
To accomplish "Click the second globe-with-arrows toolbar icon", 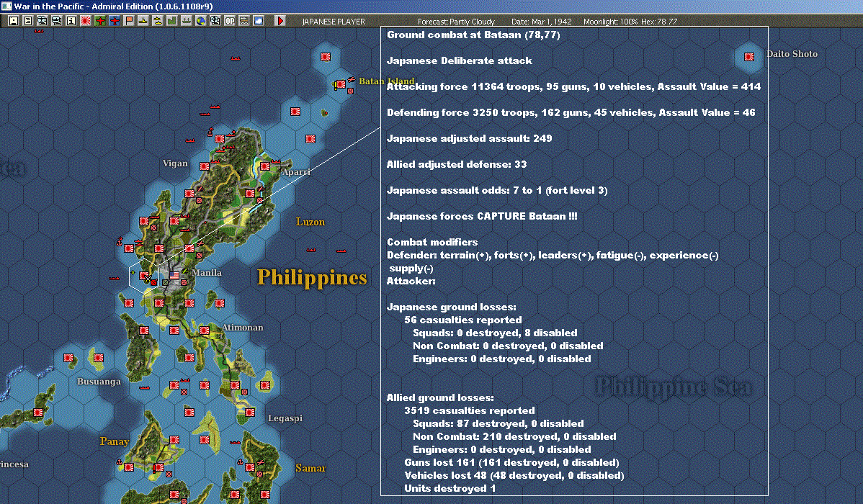I will pos(57,21).
